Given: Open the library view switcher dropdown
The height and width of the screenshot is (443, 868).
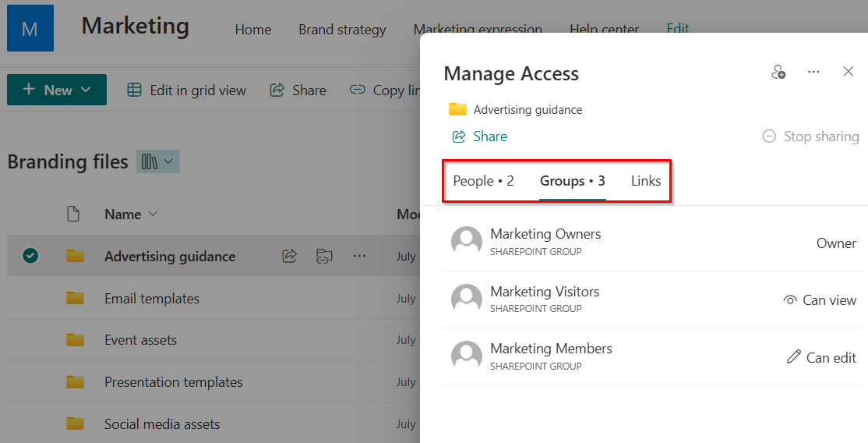Looking at the screenshot, I should pos(158,161).
